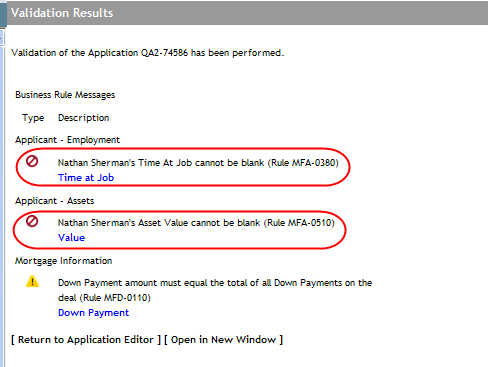The width and height of the screenshot is (488, 367).
Task: Select the Validation Results title bar
Action: (x=247, y=13)
